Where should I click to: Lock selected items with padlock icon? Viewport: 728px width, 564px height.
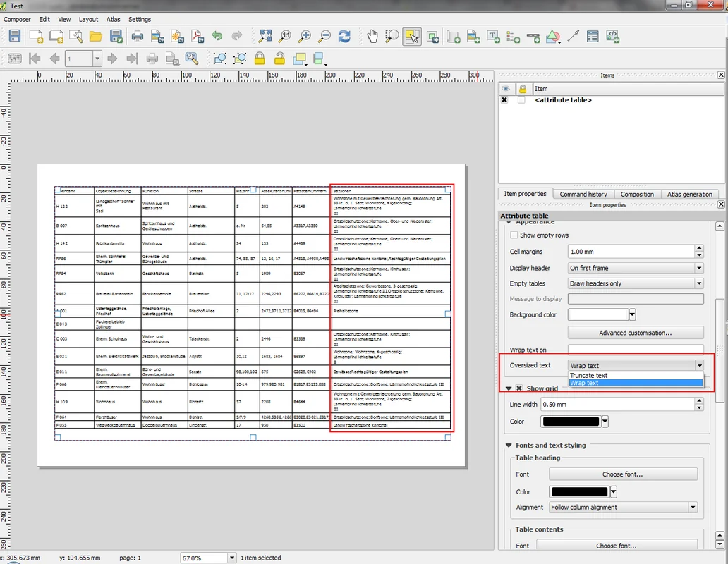coord(260,59)
